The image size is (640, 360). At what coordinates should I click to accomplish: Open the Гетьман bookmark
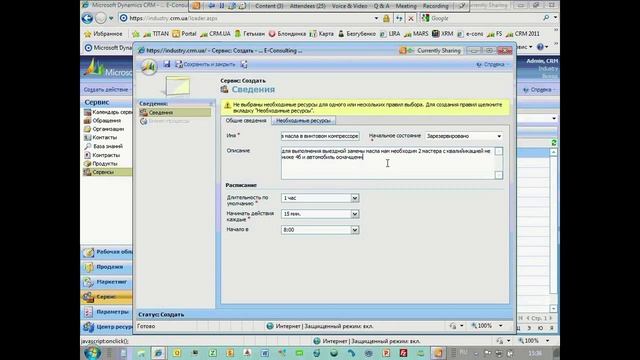(250, 34)
